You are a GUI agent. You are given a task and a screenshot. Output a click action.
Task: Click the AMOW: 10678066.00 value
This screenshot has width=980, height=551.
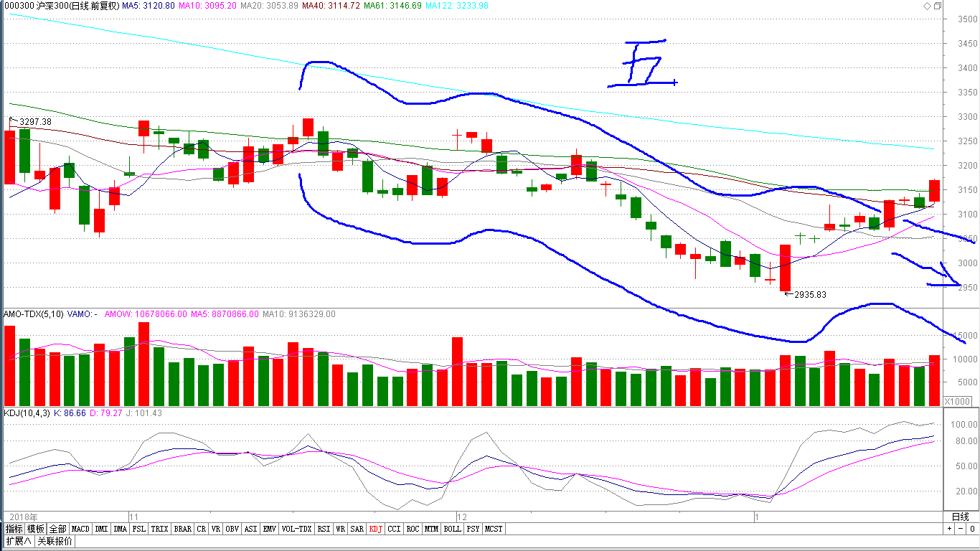(x=146, y=314)
